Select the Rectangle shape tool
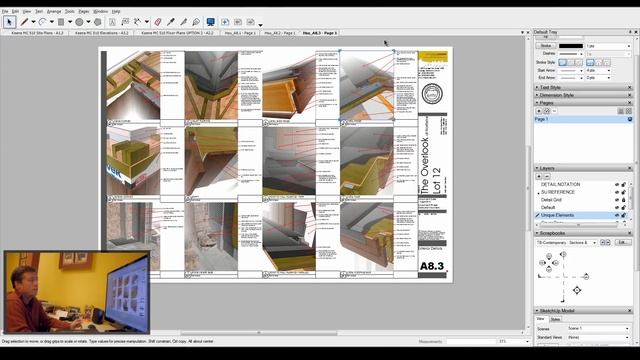This screenshot has height=360, width=640. click(61, 22)
